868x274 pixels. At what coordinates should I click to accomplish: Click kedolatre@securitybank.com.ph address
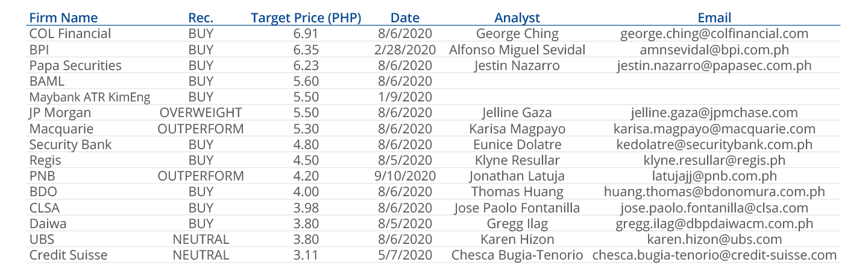click(x=714, y=144)
